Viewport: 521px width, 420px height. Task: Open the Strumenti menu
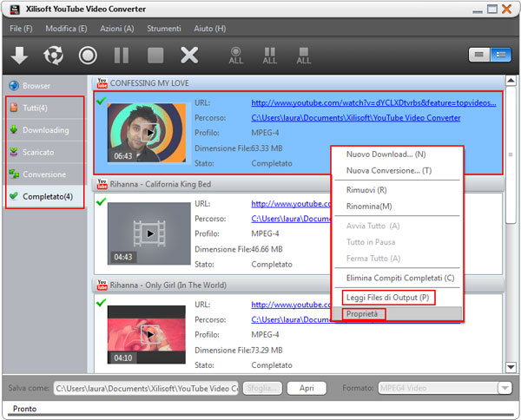pos(164,29)
